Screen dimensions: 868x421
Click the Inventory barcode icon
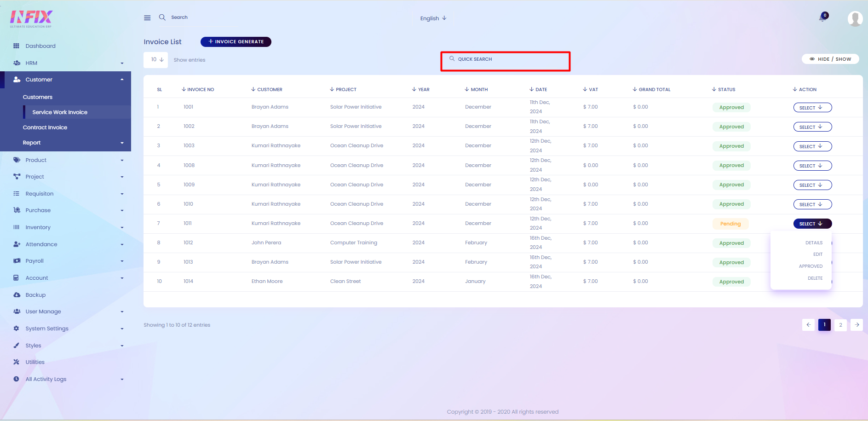pyautogui.click(x=17, y=227)
